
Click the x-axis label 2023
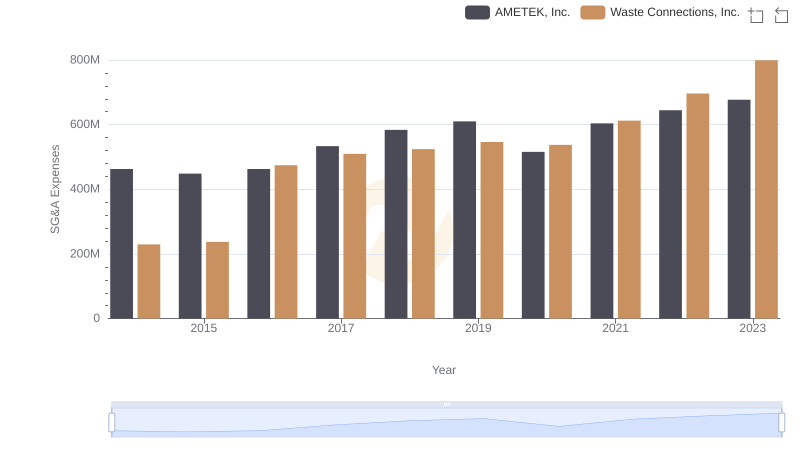[x=753, y=328]
